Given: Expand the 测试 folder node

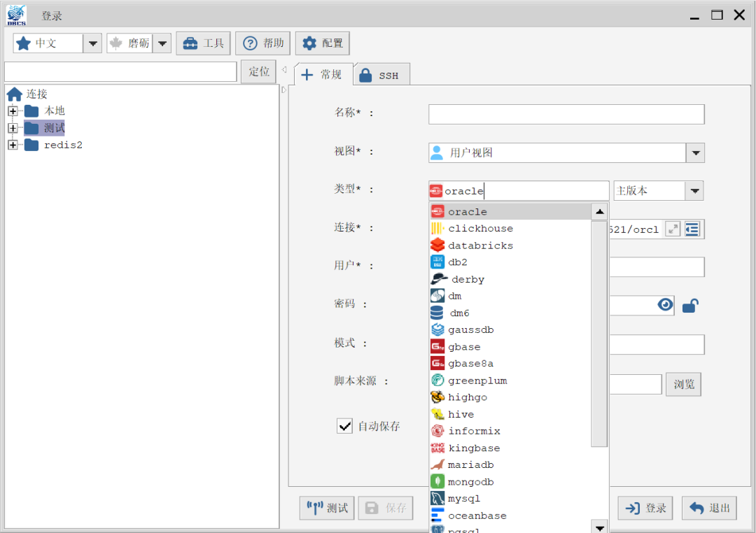Looking at the screenshot, I should pyautogui.click(x=13, y=128).
